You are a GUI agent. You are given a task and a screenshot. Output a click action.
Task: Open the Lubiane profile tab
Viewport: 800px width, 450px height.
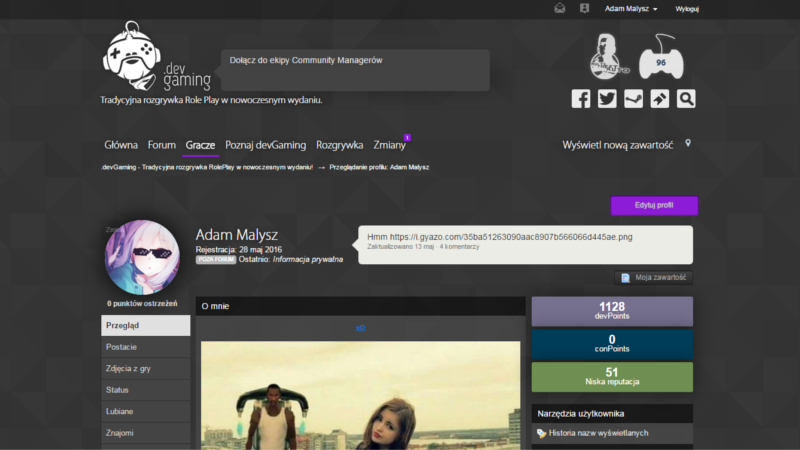pyautogui.click(x=145, y=411)
